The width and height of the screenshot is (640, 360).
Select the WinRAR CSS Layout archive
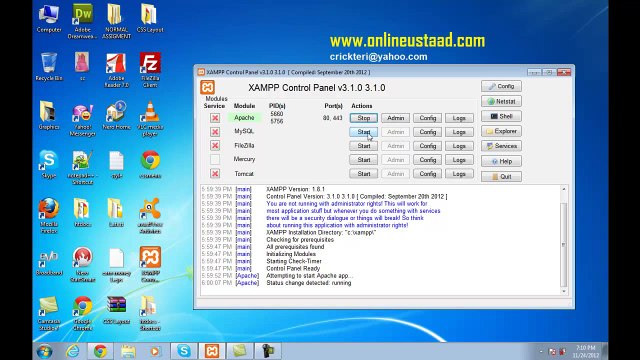point(116,310)
